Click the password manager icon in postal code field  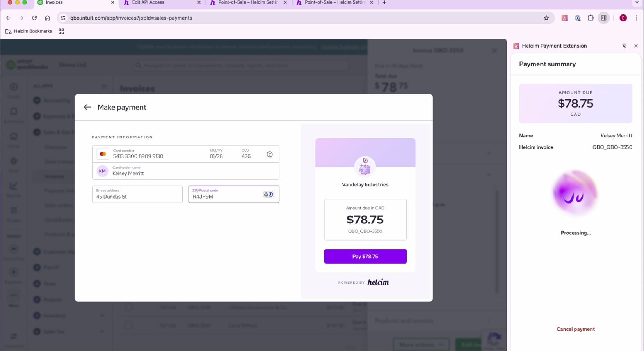pos(268,195)
